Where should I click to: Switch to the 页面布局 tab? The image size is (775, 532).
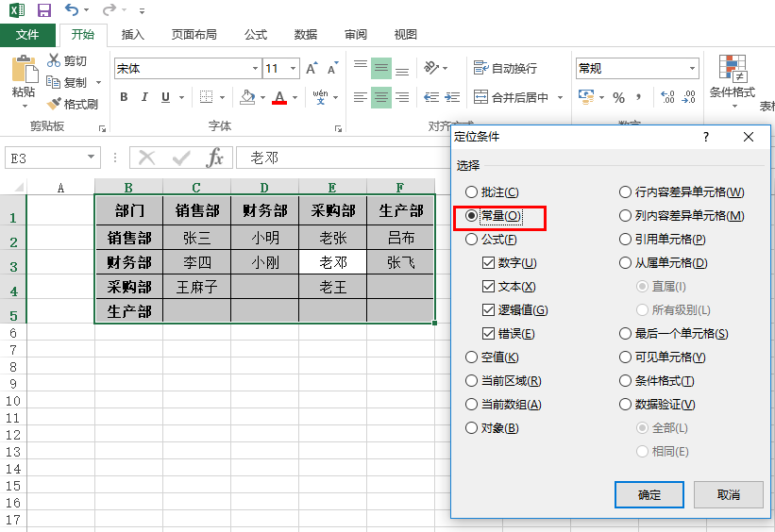pyautogui.click(x=194, y=35)
